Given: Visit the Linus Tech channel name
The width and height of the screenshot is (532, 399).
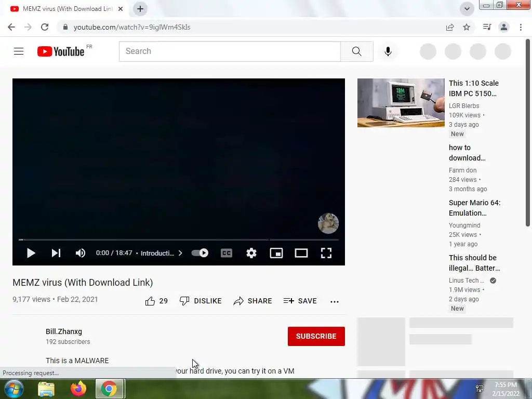Looking at the screenshot, I should coord(466,280).
